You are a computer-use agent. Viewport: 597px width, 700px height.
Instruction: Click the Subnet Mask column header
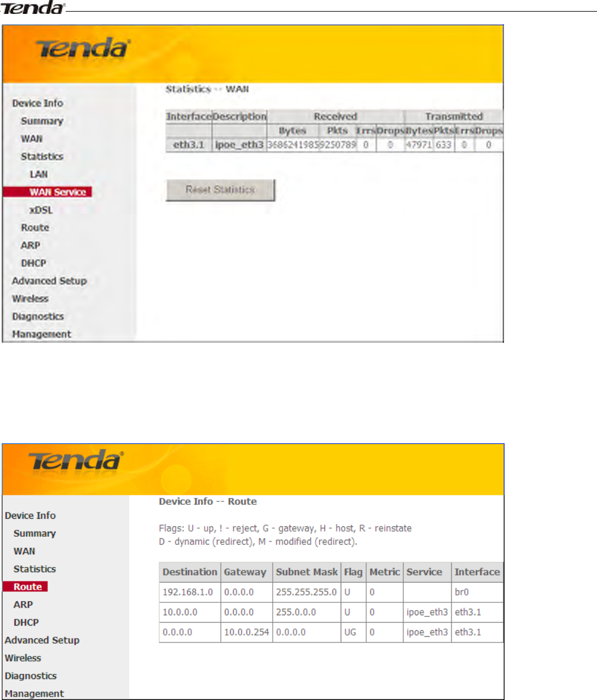[307, 572]
